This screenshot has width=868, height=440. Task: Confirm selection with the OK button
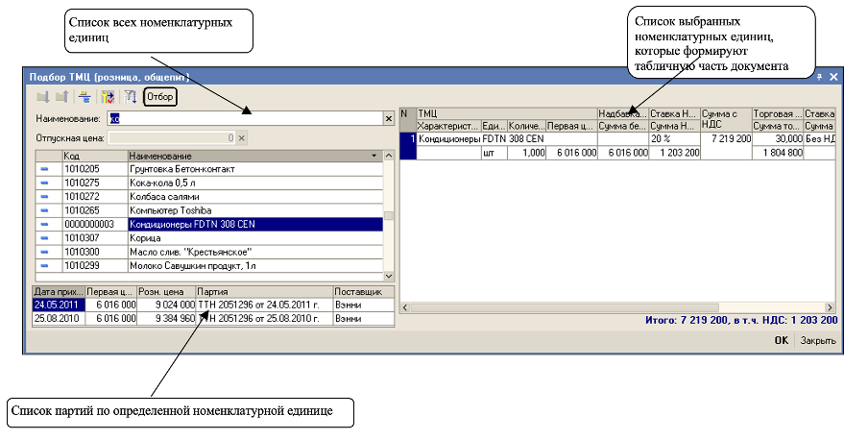(782, 340)
